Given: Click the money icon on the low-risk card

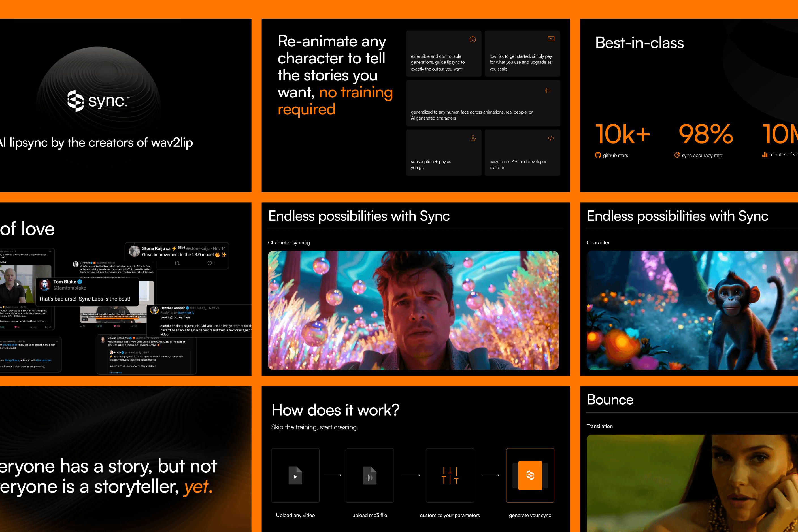Looking at the screenshot, I should (551, 39).
